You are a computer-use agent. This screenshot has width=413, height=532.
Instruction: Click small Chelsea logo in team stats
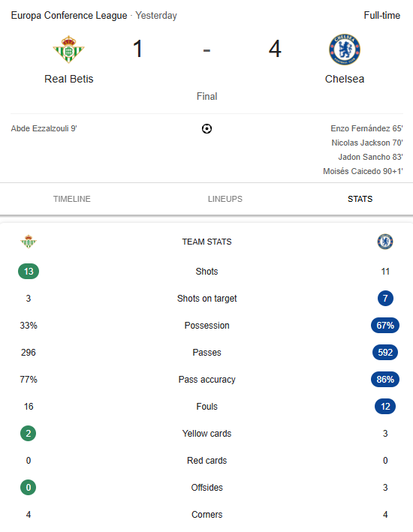coord(385,242)
